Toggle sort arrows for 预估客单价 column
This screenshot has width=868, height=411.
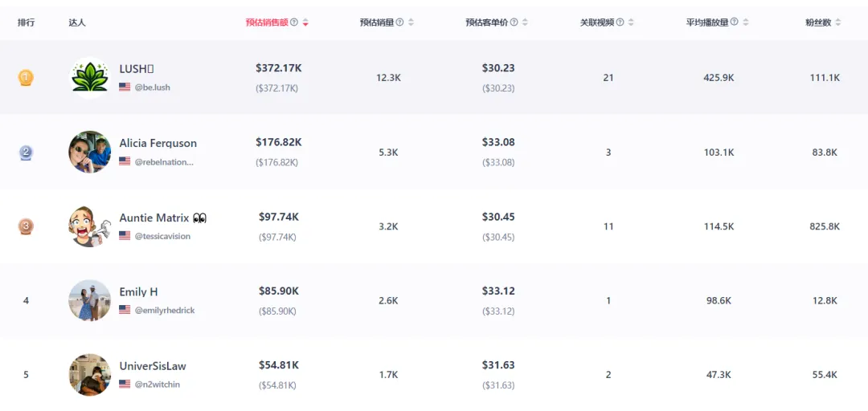[x=525, y=22]
